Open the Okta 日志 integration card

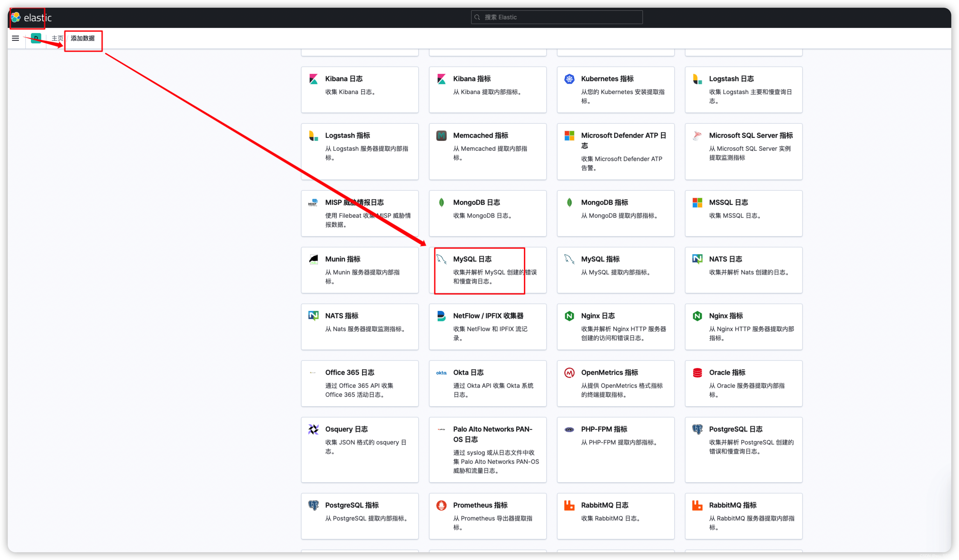(487, 383)
